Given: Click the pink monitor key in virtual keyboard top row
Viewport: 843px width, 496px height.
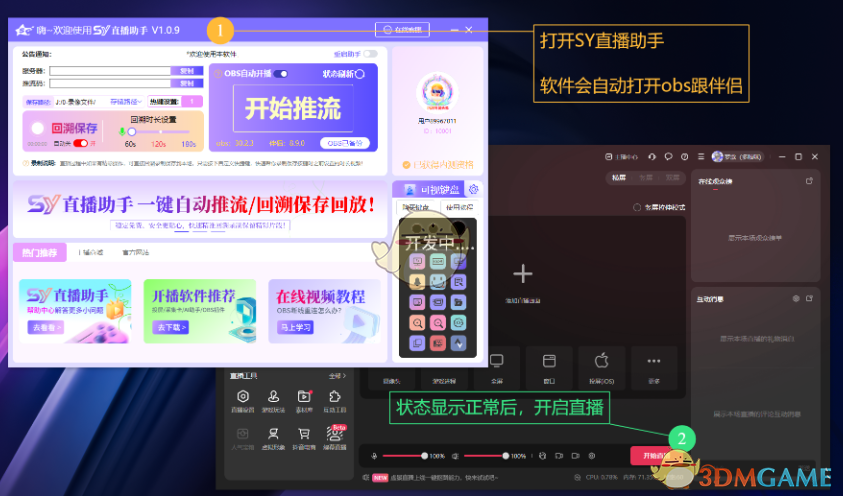Looking at the screenshot, I should [417, 261].
